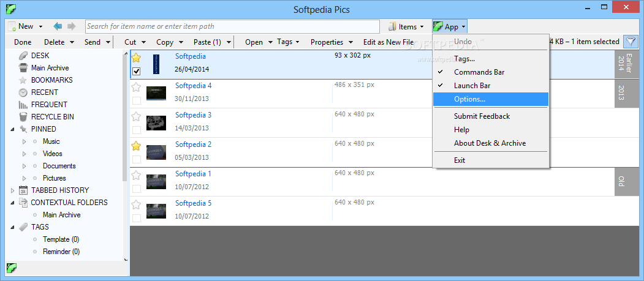
Task: Bookmark Softpedia 4 with its star
Action: [136, 87]
